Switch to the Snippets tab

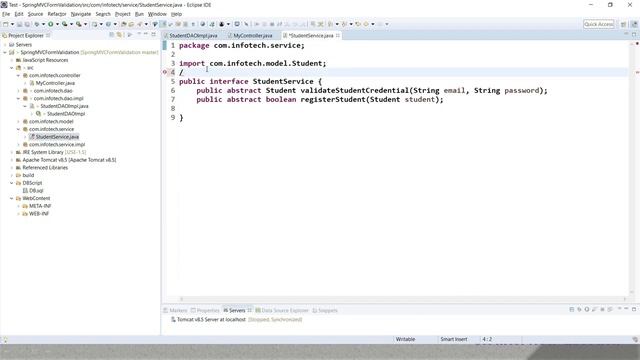click(x=325, y=310)
